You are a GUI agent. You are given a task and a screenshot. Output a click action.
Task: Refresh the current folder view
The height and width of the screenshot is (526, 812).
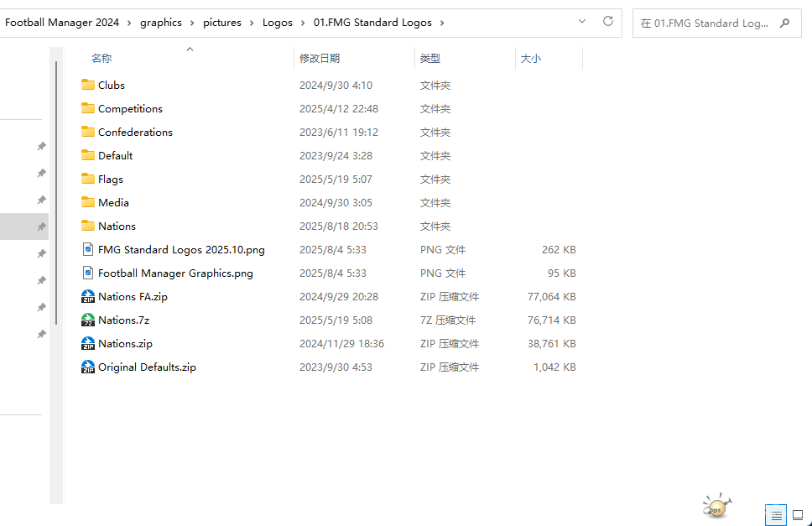click(608, 21)
